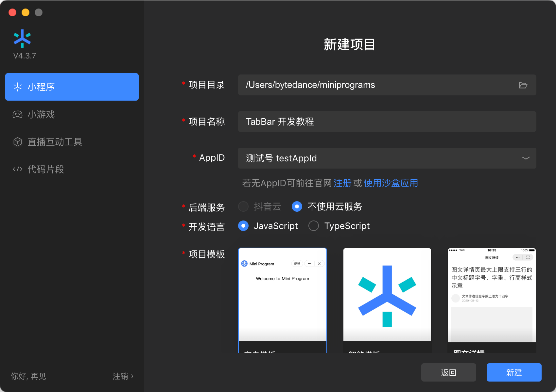Click the 后端服务 label
Image resolution: width=556 pixels, height=392 pixels.
click(206, 207)
